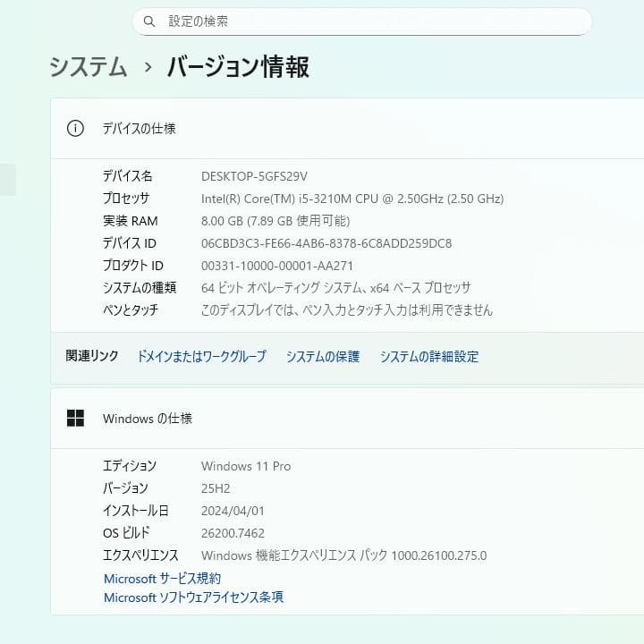
Task: Click the プロダクト ID label
Action: 133,266
